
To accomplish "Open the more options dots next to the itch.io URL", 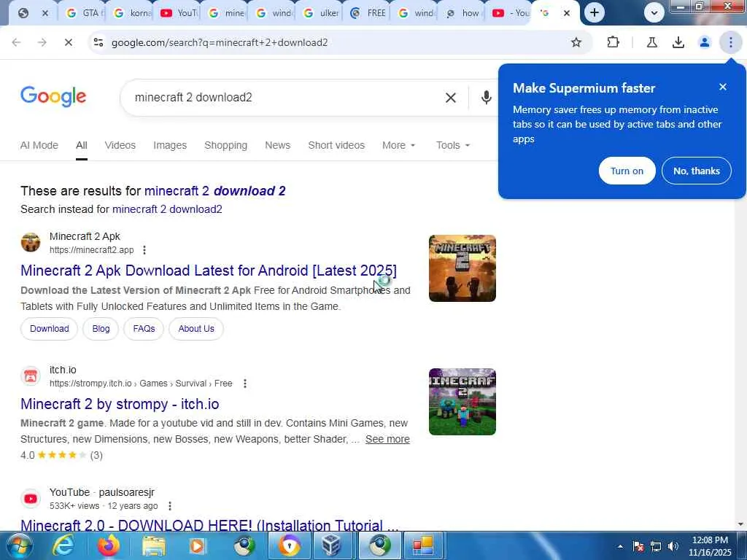I will point(245,384).
